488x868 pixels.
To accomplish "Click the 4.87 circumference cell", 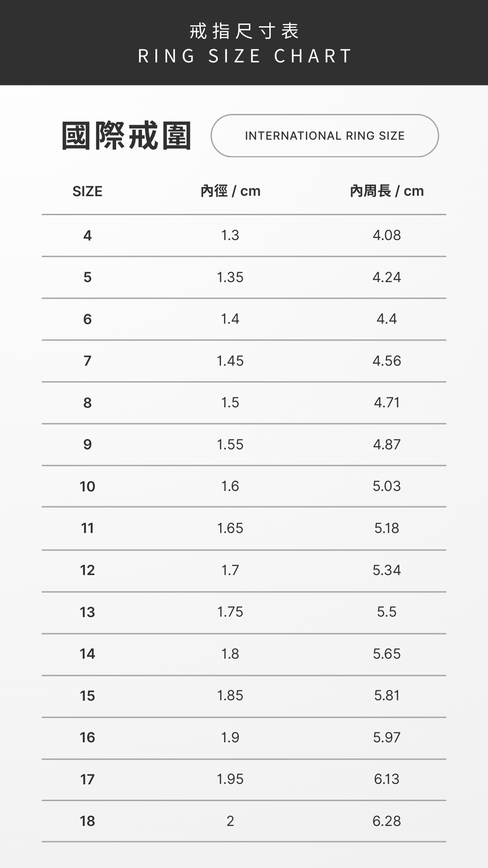I will 387,444.
